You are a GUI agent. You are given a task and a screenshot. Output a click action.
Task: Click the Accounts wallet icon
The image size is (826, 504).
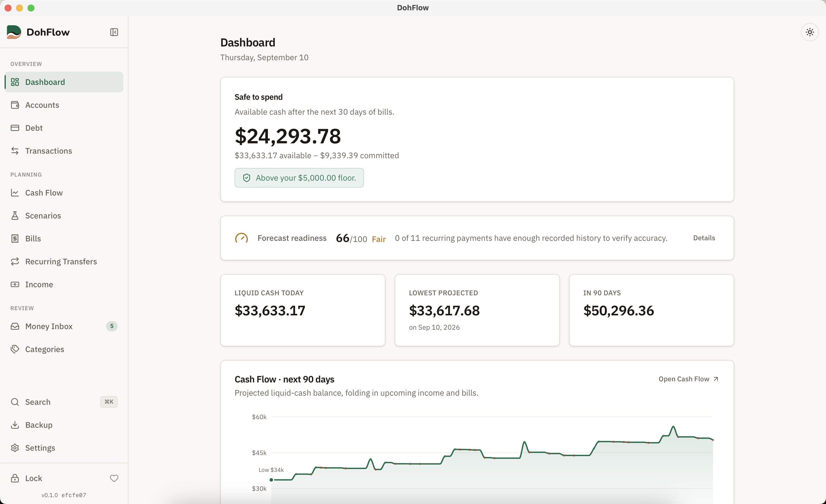coord(15,105)
